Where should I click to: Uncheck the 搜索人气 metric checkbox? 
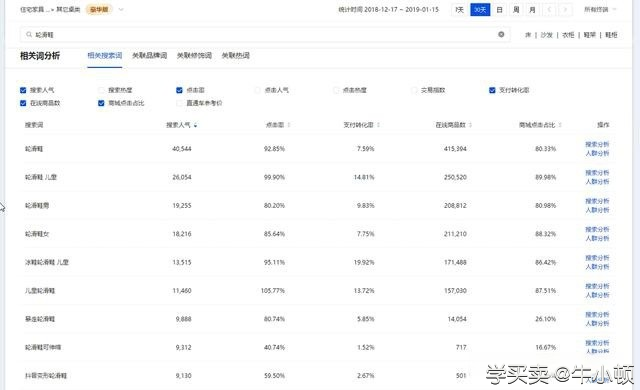click(23, 90)
